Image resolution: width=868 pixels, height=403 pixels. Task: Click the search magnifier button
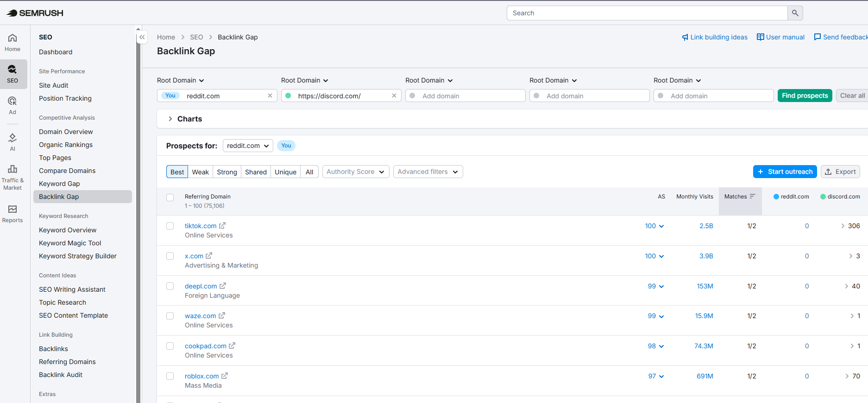pyautogui.click(x=795, y=13)
